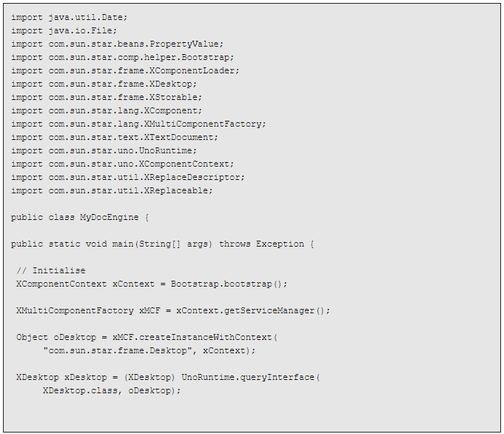Click the UnoRuntime import line
The width and height of the screenshot is (504, 434).
click(104, 151)
